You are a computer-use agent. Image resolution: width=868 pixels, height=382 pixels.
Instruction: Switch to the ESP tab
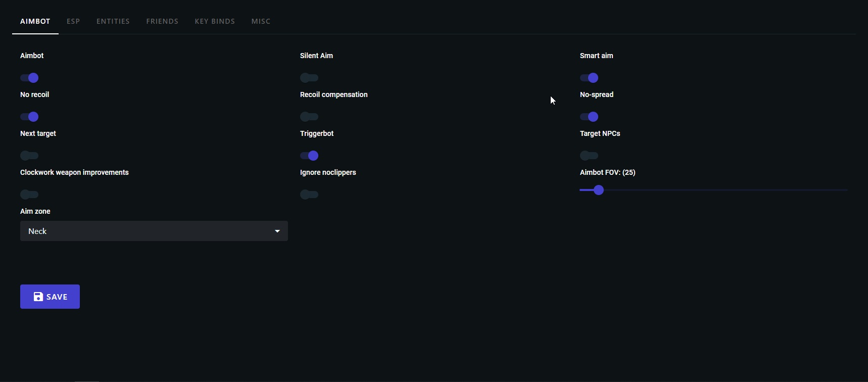point(73,21)
